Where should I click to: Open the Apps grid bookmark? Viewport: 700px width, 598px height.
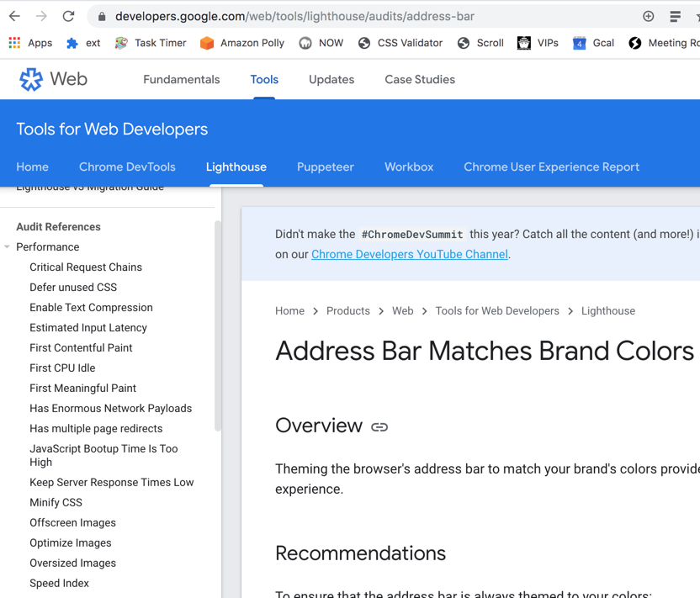pyautogui.click(x=30, y=43)
